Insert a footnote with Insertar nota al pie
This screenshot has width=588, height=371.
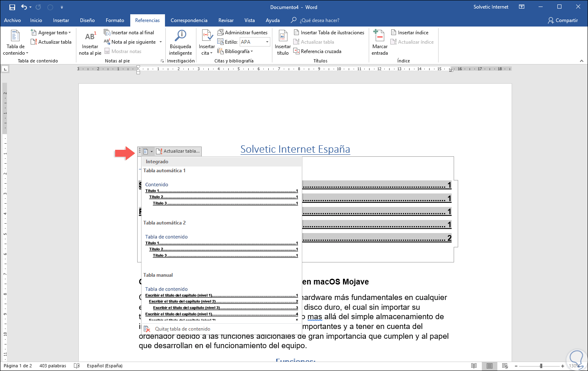[90, 42]
